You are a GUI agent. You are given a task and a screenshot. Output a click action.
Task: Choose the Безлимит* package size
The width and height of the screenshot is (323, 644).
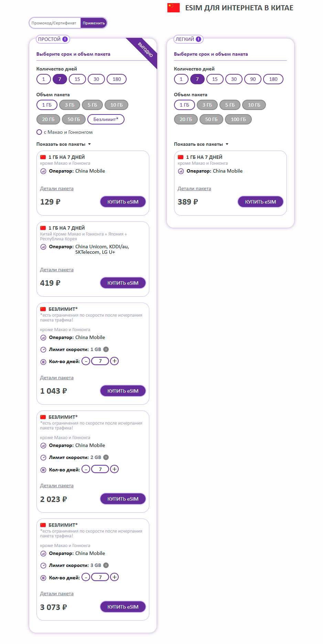click(x=106, y=119)
